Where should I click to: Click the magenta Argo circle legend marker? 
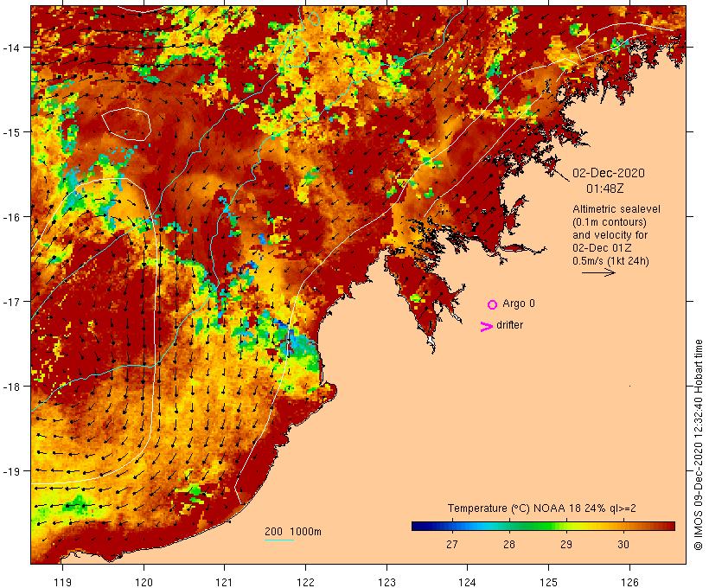pyautogui.click(x=493, y=304)
